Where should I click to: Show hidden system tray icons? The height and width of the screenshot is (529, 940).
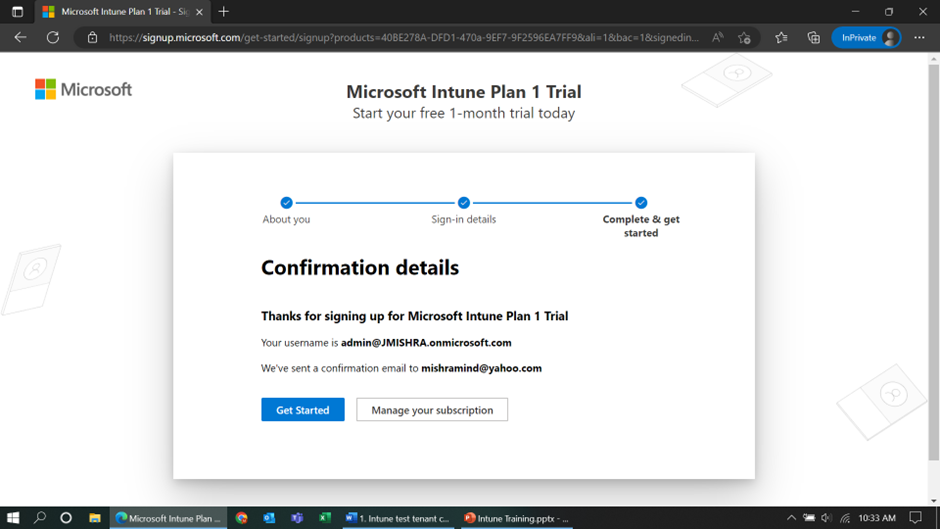pyautogui.click(x=791, y=518)
